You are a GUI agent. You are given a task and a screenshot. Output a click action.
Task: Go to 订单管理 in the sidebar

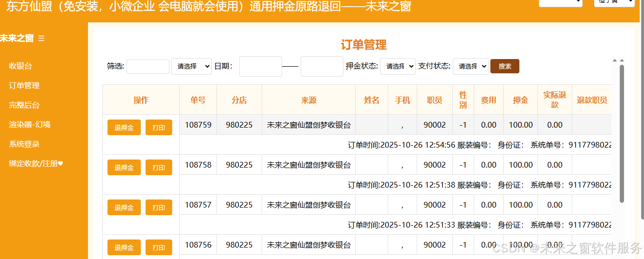tap(24, 86)
